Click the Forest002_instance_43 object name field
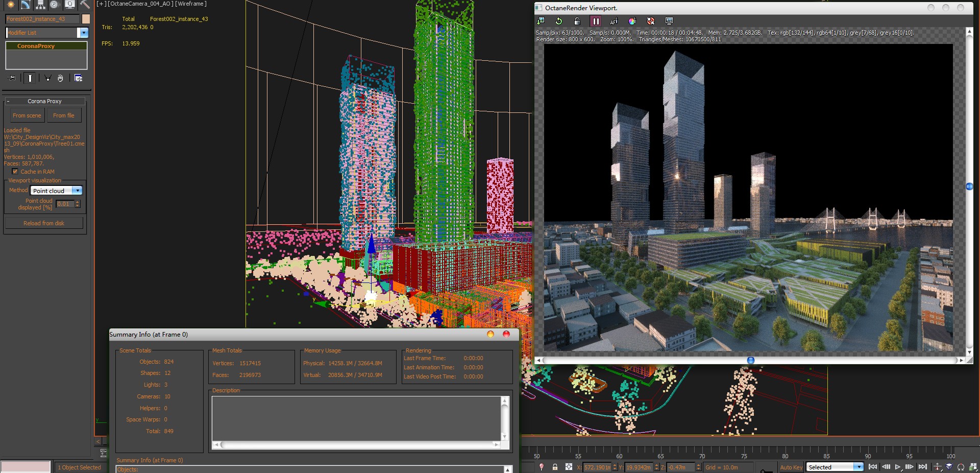 pos(42,19)
